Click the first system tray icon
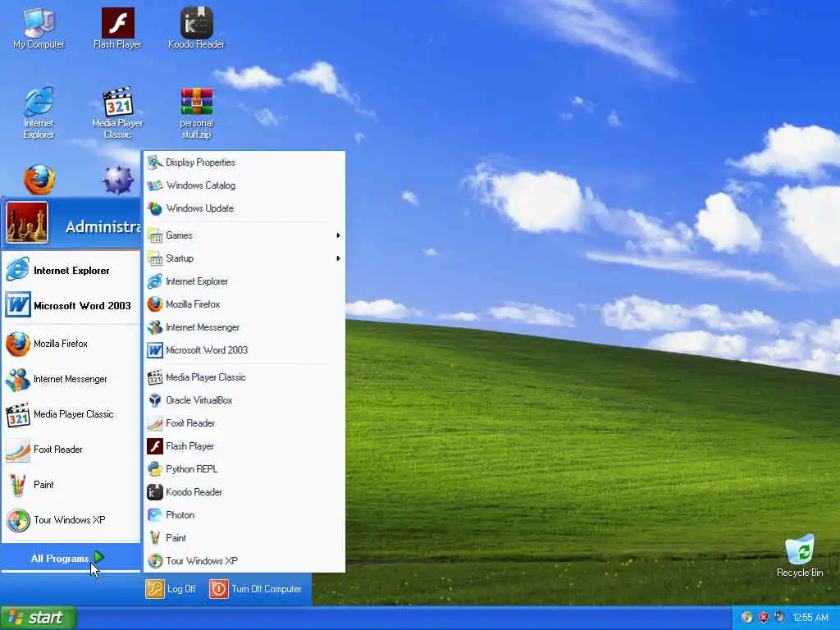Image resolution: width=840 pixels, height=630 pixels. tap(746, 618)
